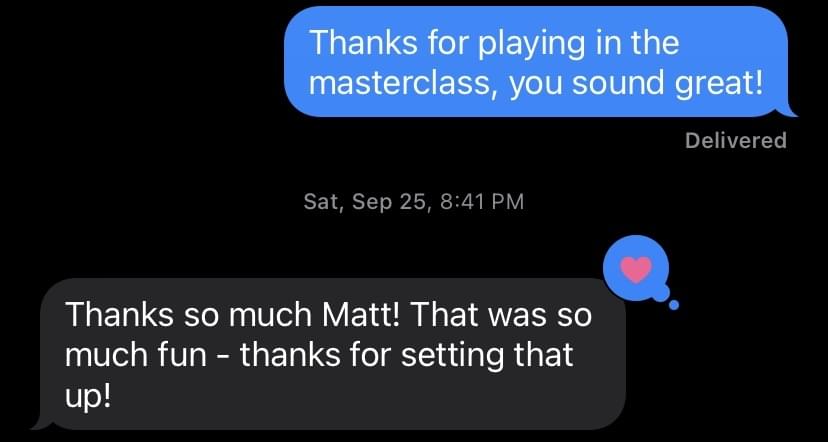Click the word 'fun' in the received message

(x=183, y=355)
